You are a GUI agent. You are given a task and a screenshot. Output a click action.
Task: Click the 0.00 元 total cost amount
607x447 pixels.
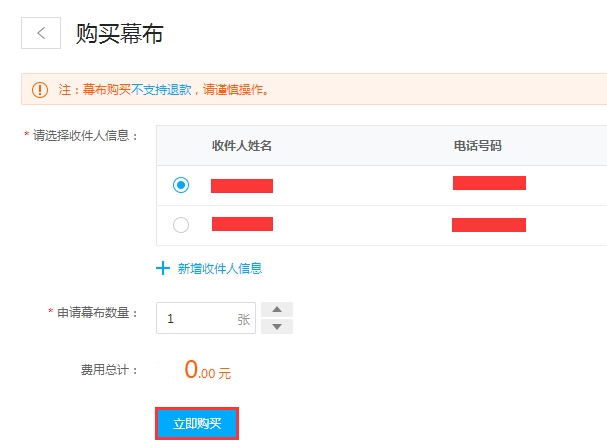207,370
